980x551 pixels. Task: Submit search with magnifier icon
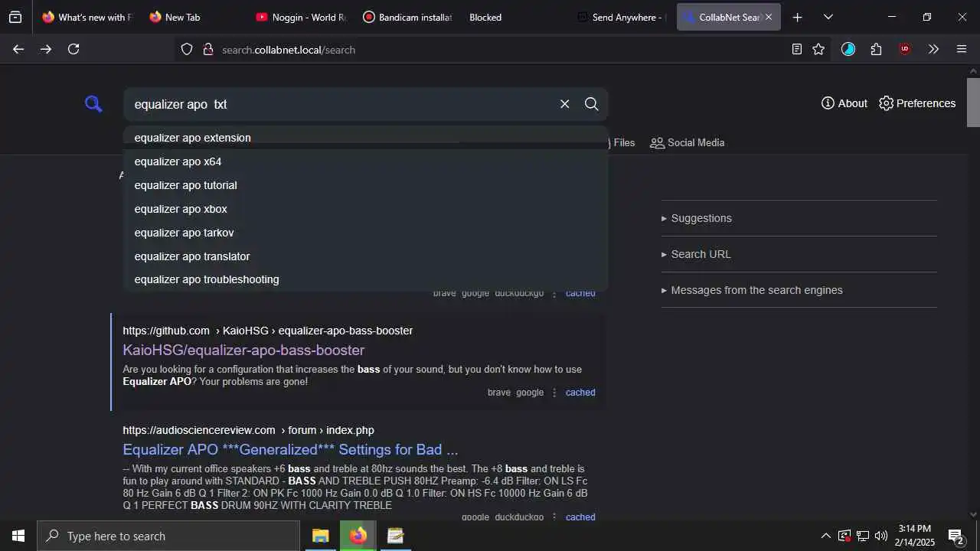coord(592,104)
